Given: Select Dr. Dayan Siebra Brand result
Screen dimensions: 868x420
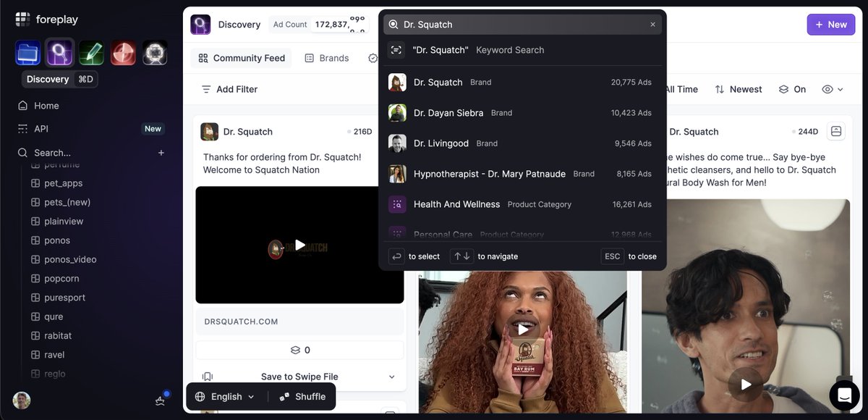Looking at the screenshot, I should tap(522, 113).
